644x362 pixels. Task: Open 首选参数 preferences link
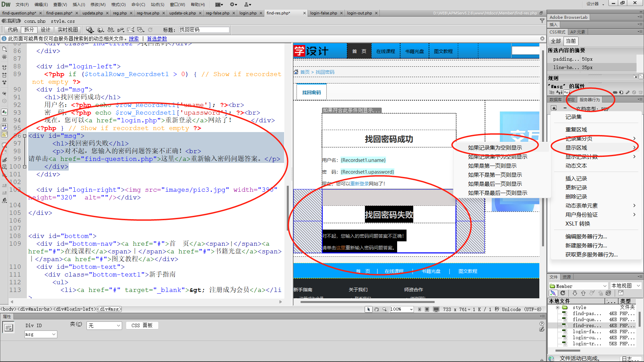click(157, 39)
